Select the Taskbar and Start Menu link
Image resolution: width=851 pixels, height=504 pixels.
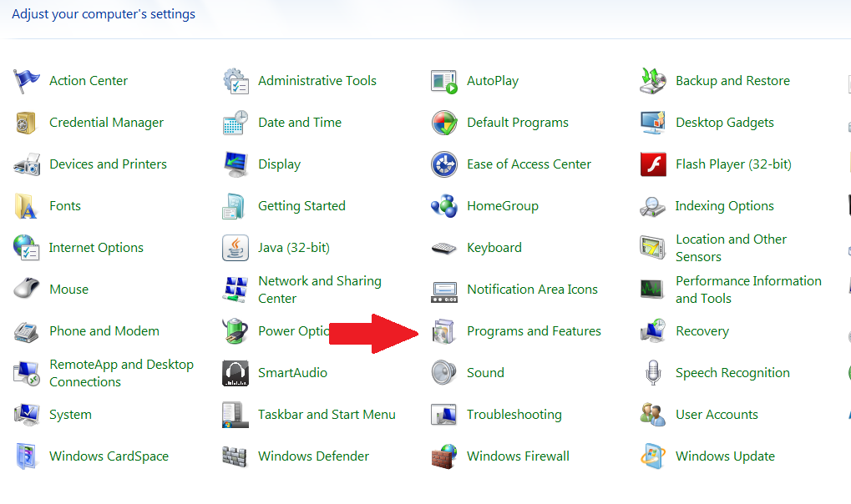point(327,415)
